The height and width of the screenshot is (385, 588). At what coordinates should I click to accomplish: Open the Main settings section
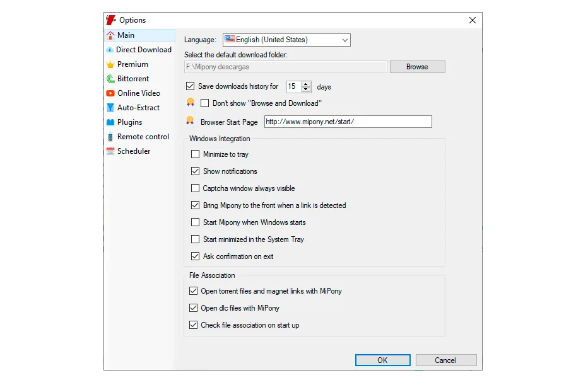140,35
